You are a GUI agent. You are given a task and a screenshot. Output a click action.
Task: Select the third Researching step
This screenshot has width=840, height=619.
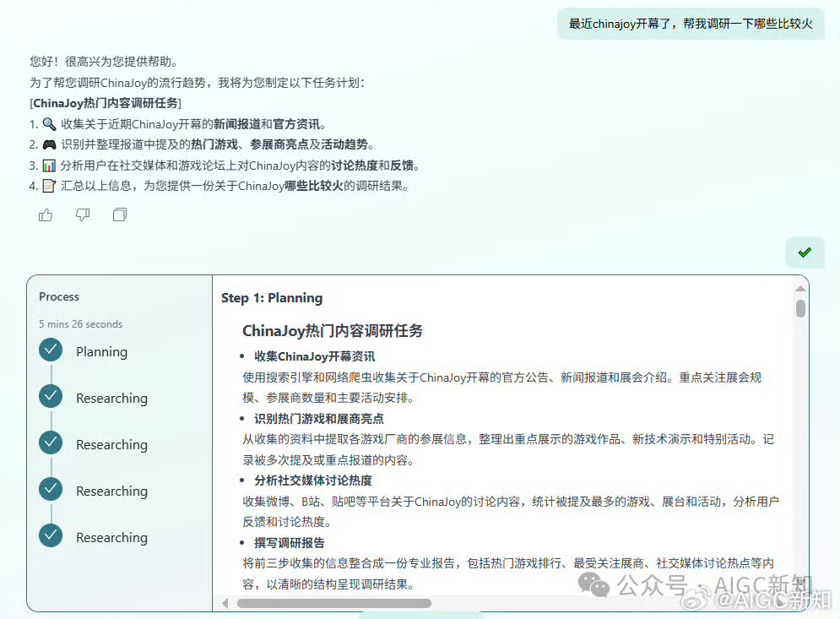(111, 491)
